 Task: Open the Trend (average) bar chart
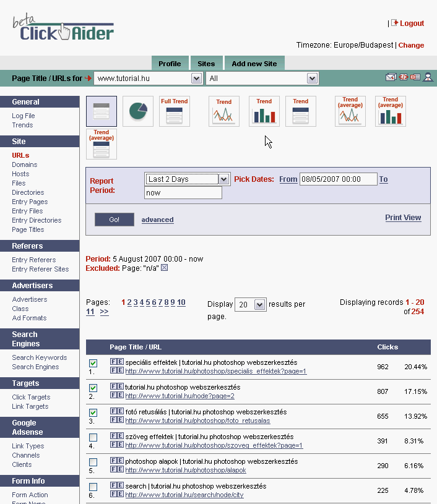click(391, 111)
